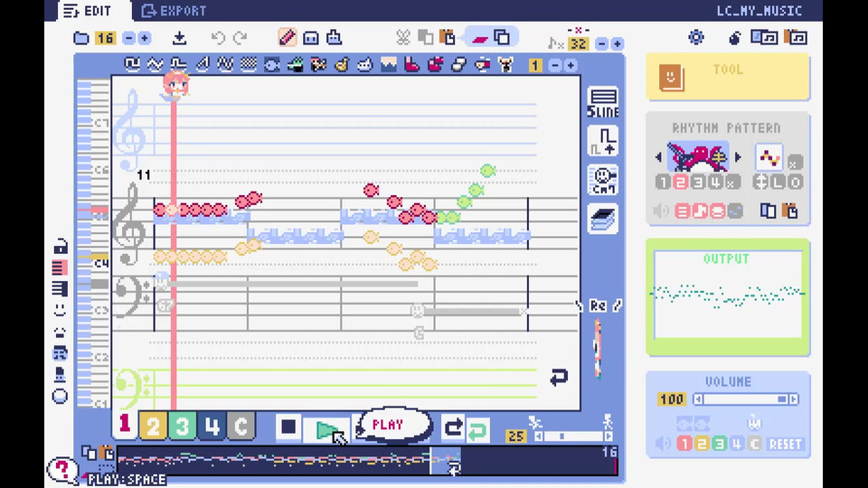Image resolution: width=868 pixels, height=488 pixels.
Task: Select channel tab 3
Action: [x=182, y=426]
